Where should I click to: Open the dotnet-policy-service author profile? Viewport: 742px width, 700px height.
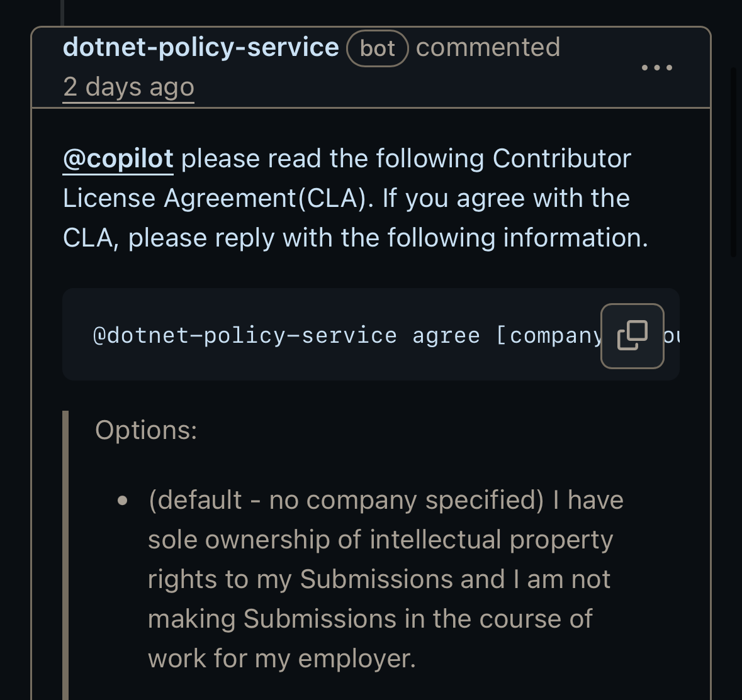[x=201, y=48]
